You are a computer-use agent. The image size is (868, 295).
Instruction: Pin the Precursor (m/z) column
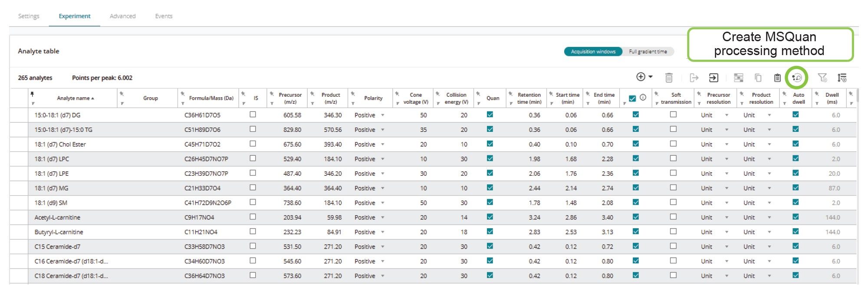272,94
